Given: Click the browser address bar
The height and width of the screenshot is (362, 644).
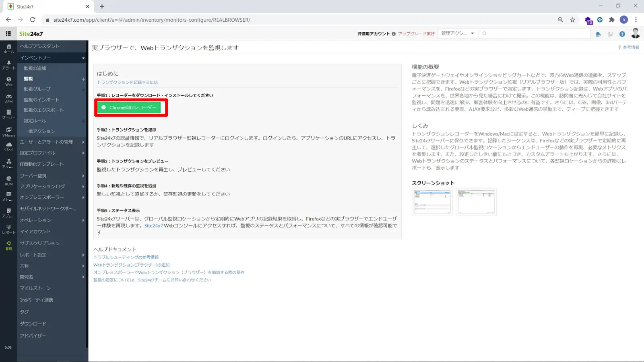Looking at the screenshot, I should pyautogui.click(x=298, y=20).
